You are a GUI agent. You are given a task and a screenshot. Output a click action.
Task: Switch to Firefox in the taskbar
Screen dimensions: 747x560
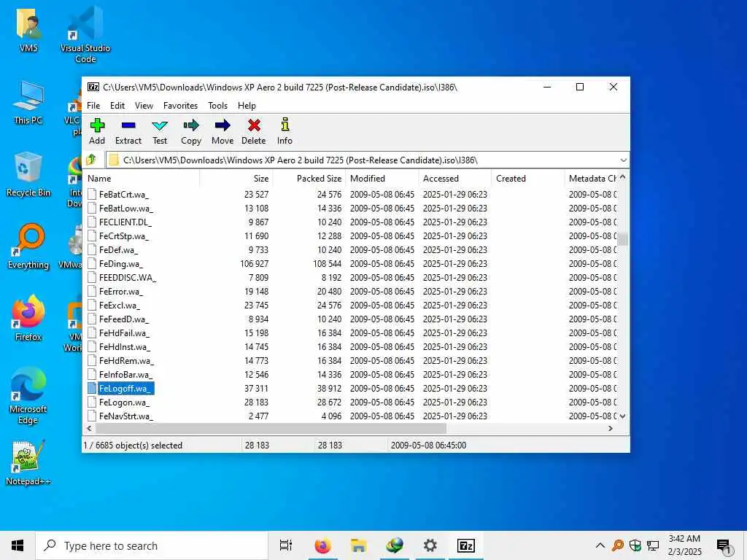coord(322,545)
